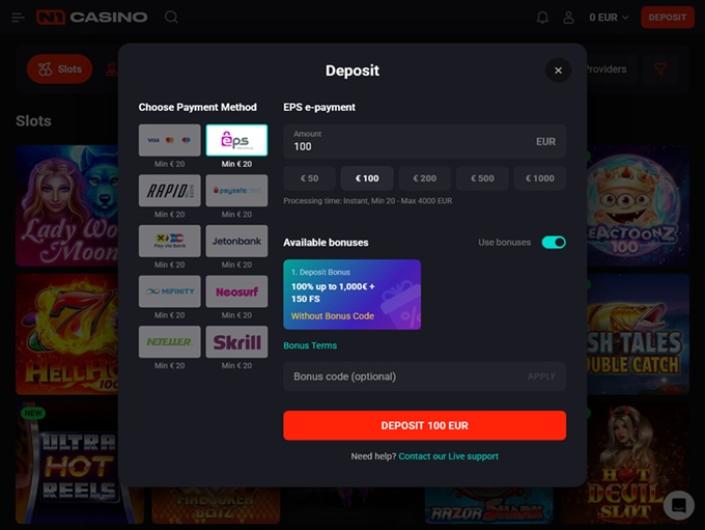The image size is (705, 530).
Task: Select the € 500 preset amount
Action: (x=482, y=178)
